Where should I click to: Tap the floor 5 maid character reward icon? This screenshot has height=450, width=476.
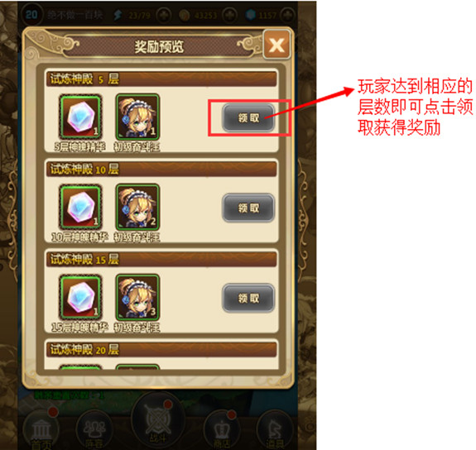pyautogui.click(x=137, y=117)
